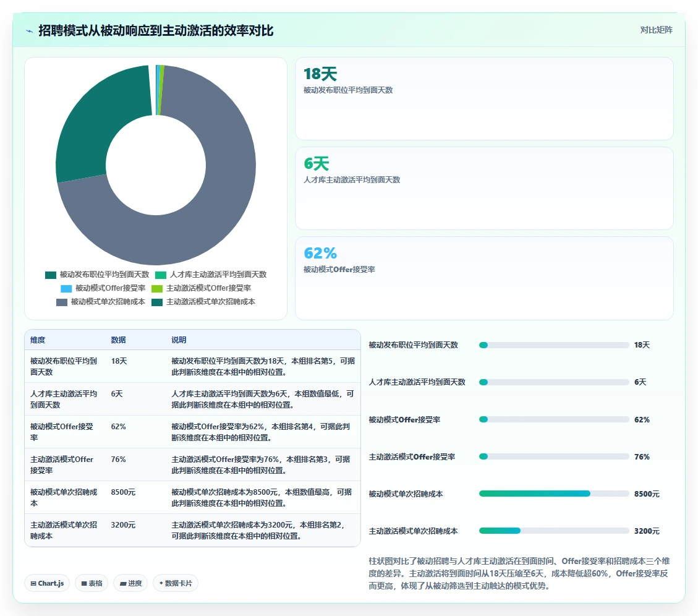
Task: Click the 62% stat card value
Action: click(x=320, y=253)
